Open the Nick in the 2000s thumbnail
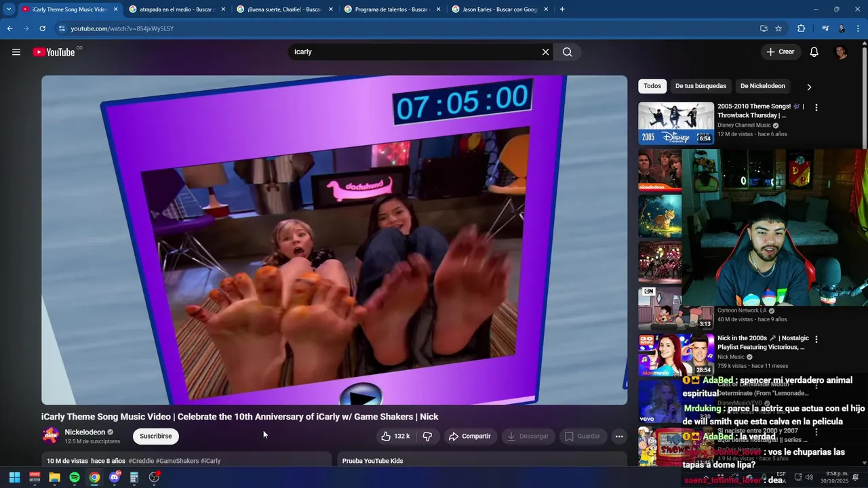The height and width of the screenshot is (488, 868). point(676,354)
